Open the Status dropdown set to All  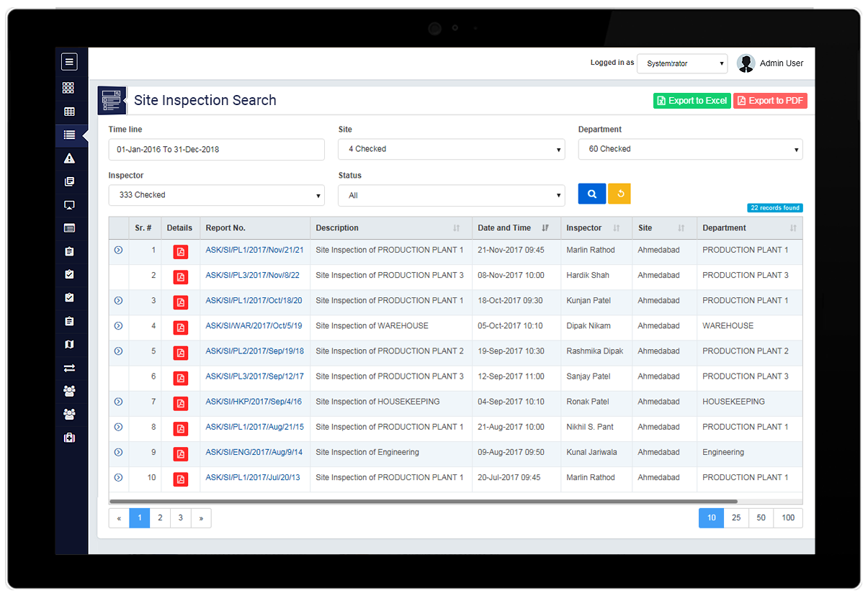pyautogui.click(x=451, y=195)
